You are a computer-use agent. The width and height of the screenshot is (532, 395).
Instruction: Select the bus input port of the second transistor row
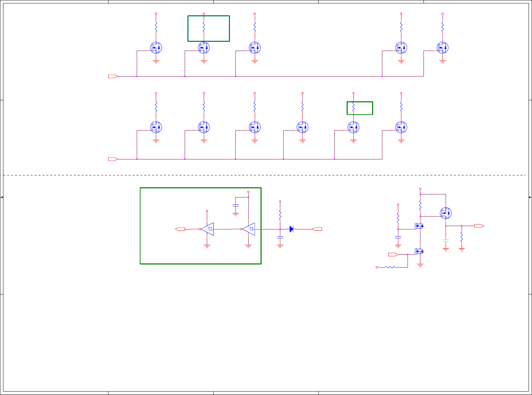click(113, 159)
